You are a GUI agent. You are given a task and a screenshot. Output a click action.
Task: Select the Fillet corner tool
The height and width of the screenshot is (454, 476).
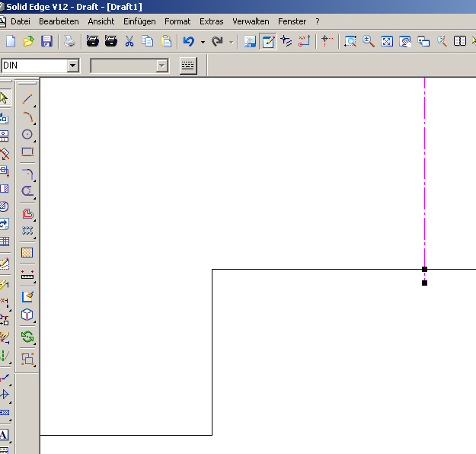(x=27, y=174)
